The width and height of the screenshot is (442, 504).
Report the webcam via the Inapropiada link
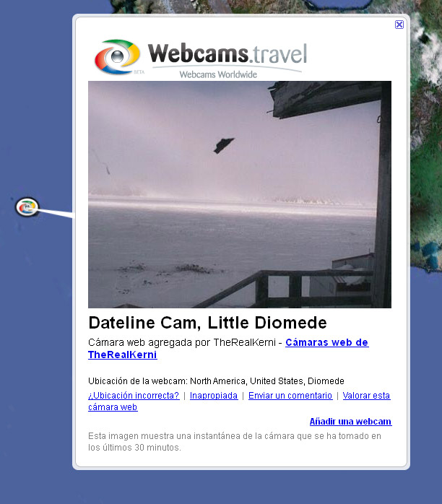coord(214,396)
